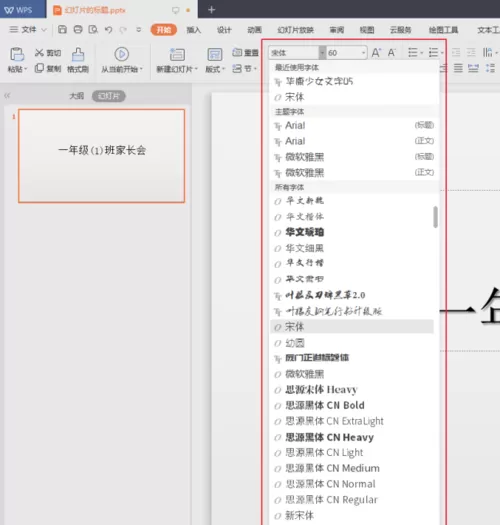Decrease font size with smaller A icon

[391, 53]
